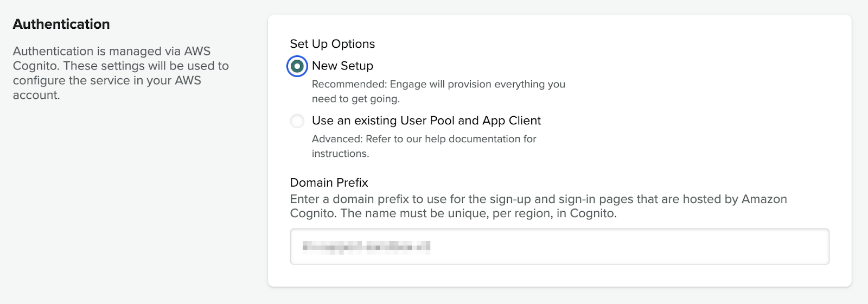
Task: Click the "Advanced: Refer to our help documentation" text
Action: [424, 146]
